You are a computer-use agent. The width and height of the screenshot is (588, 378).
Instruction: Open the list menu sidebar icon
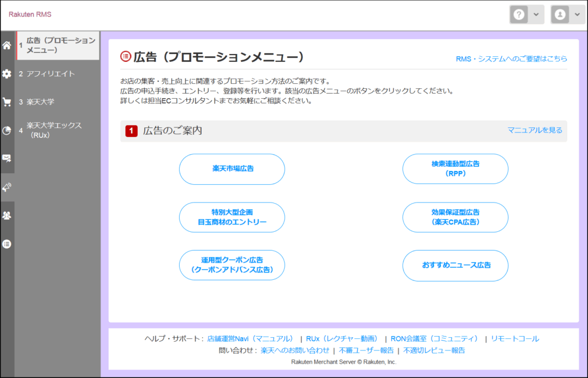(7, 244)
